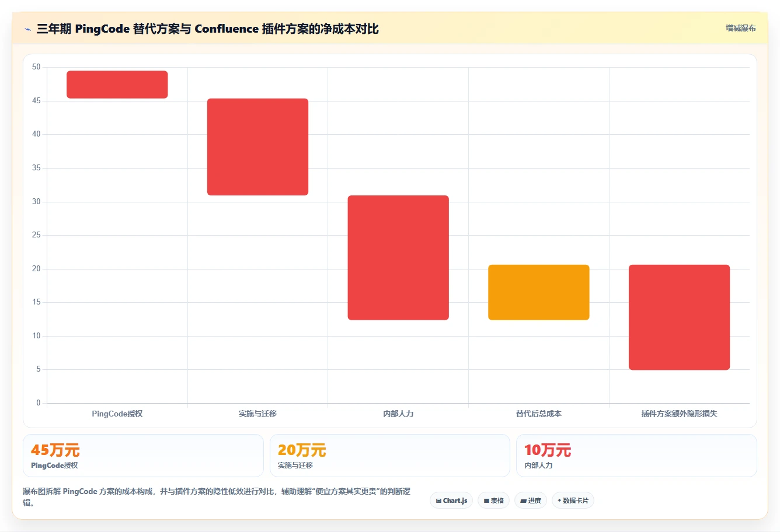
Task: Select the red 插件方案额外隐形损失 bar
Action: click(x=679, y=317)
